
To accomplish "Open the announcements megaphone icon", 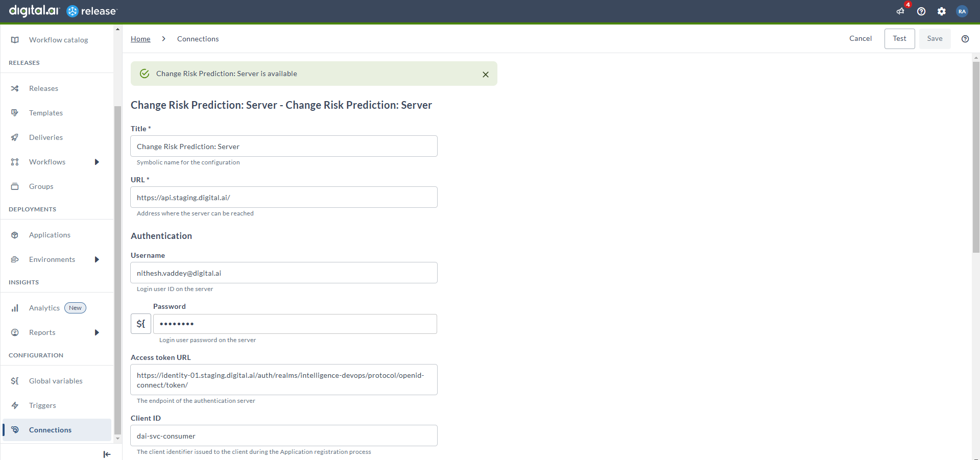I will coord(900,11).
